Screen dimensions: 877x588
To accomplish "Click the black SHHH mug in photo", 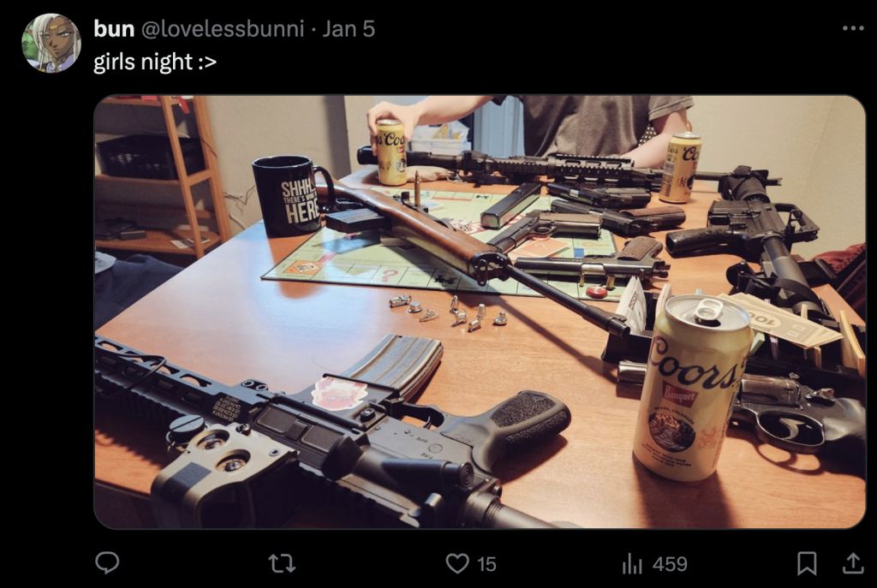I will click(x=291, y=196).
